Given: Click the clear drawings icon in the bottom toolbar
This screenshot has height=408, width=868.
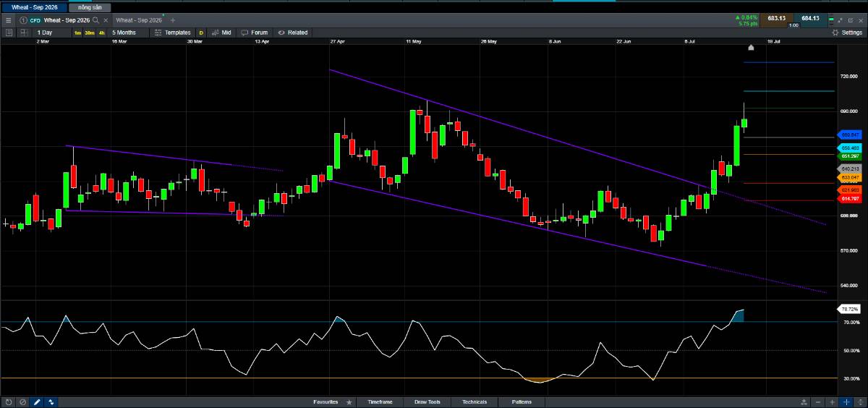Looking at the screenshot, I should coord(22,402).
